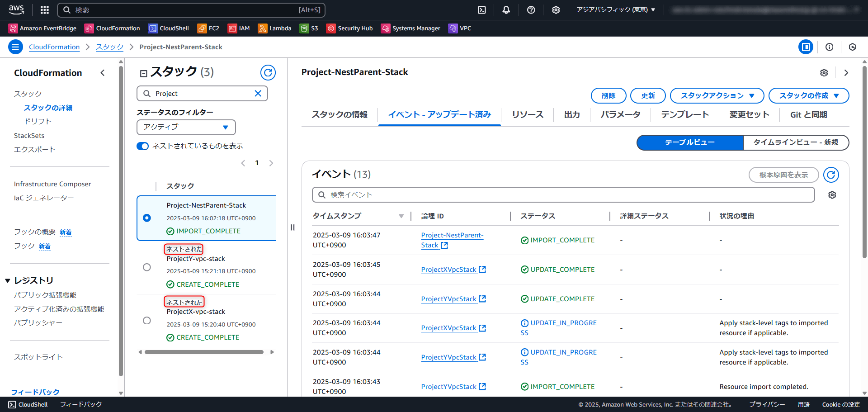Click the Update stack button
868x412 pixels.
coord(648,95)
